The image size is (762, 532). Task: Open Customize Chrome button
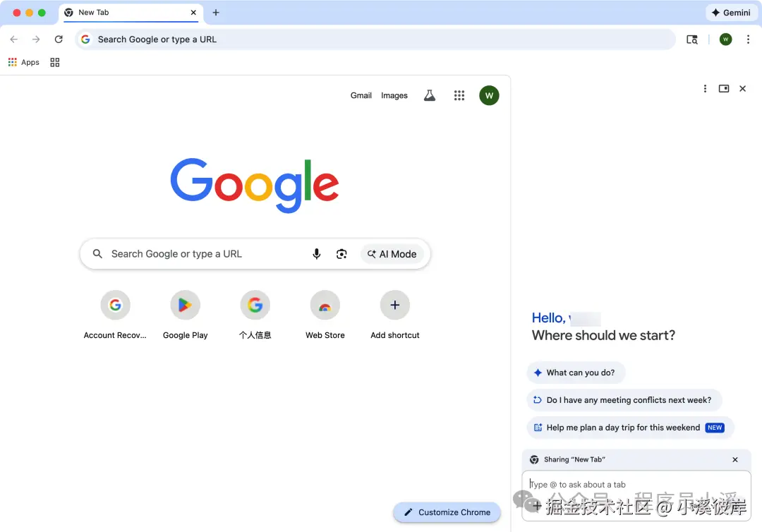pyautogui.click(x=447, y=512)
